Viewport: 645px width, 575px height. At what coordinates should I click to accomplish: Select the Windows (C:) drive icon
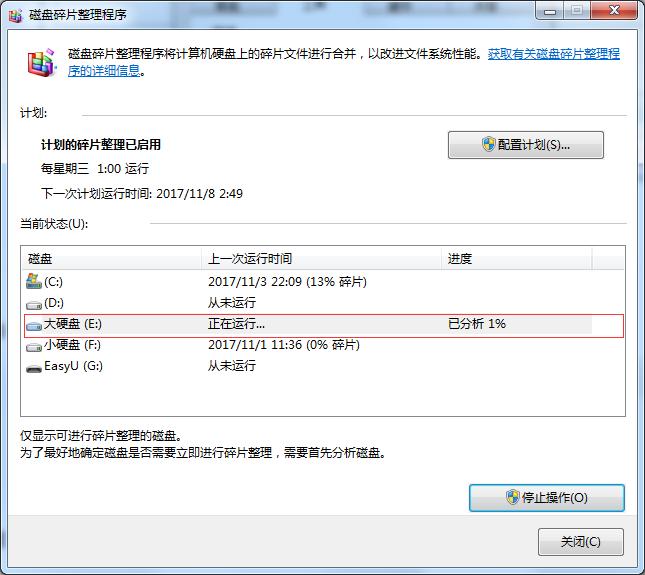(33, 282)
